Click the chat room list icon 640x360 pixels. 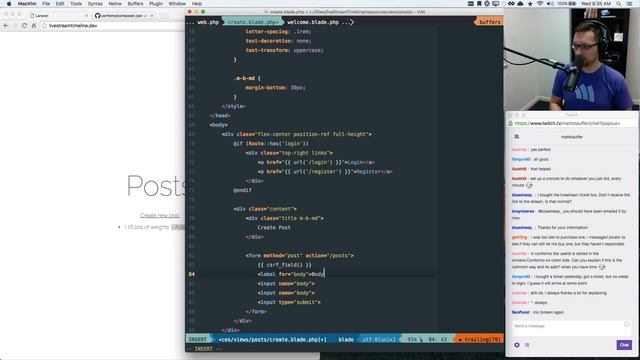(516, 137)
